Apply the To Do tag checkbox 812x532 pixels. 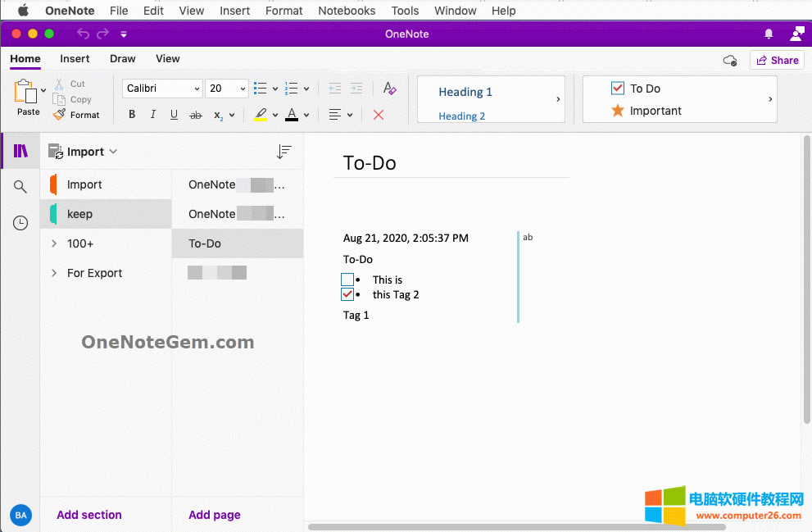point(618,89)
